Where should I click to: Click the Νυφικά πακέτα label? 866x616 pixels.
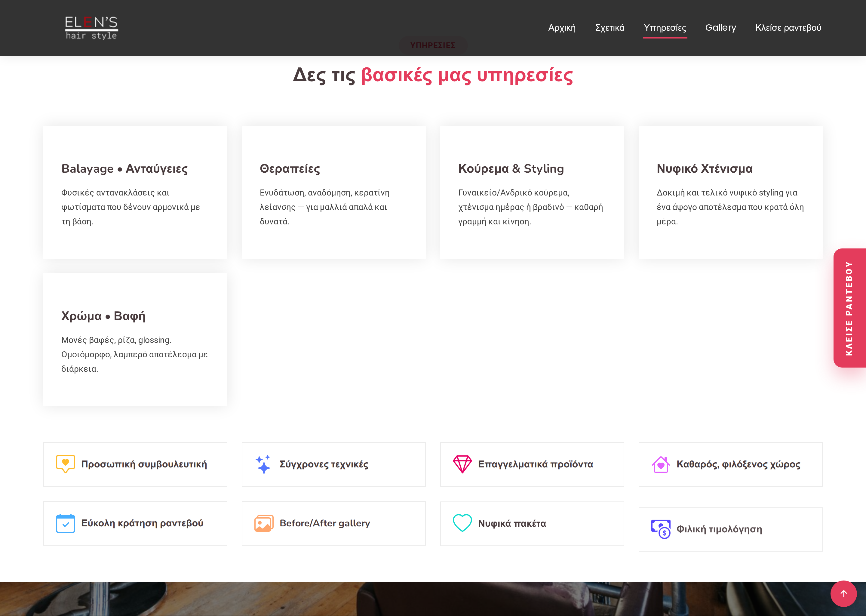click(x=512, y=523)
